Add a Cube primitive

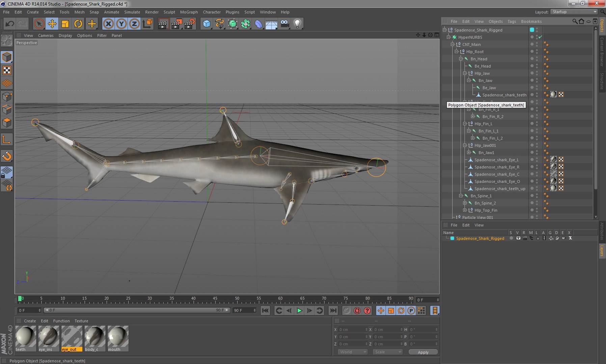[x=206, y=24]
